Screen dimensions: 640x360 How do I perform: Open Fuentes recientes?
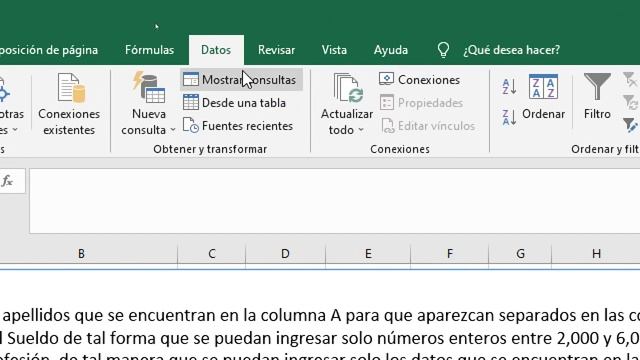pos(238,126)
